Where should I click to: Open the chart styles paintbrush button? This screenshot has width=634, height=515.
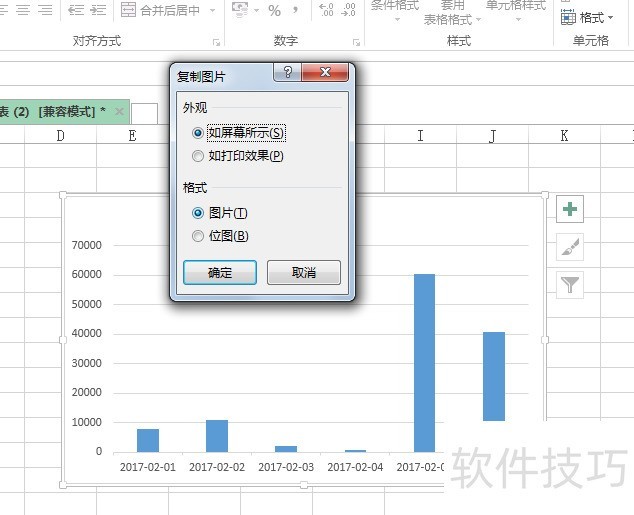(x=570, y=247)
